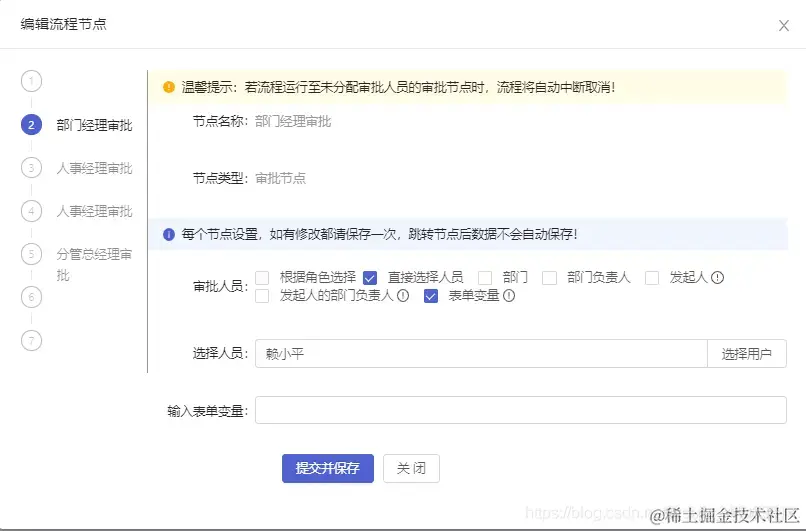Go to step 6 circle
Screen dimensions: 806x531
(x=31, y=297)
